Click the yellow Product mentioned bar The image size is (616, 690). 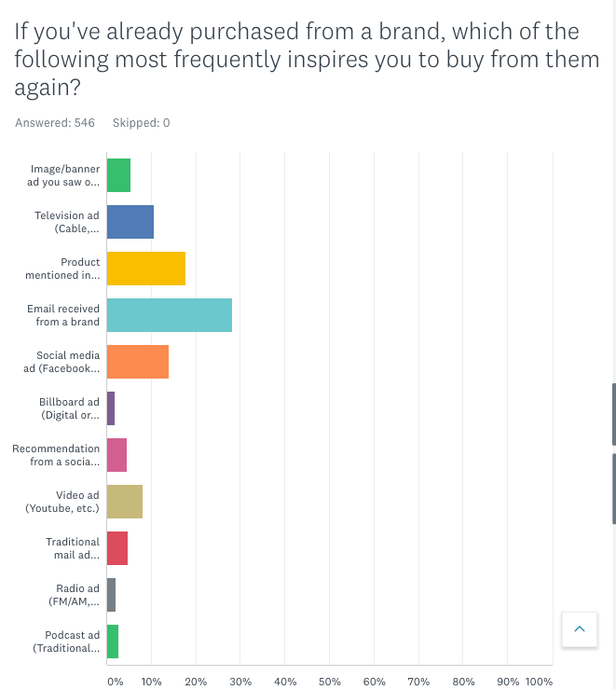tap(145, 269)
